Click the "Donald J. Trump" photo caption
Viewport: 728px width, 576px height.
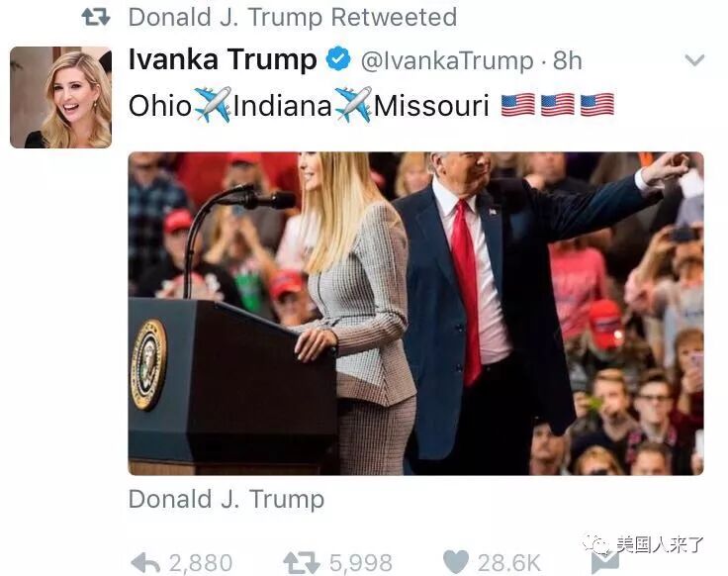click(x=227, y=500)
